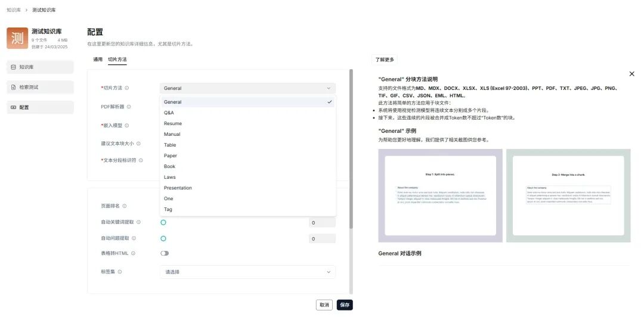Image resolution: width=644 pixels, height=317 pixels.
Task: Click the 取消 button
Action: tap(324, 304)
